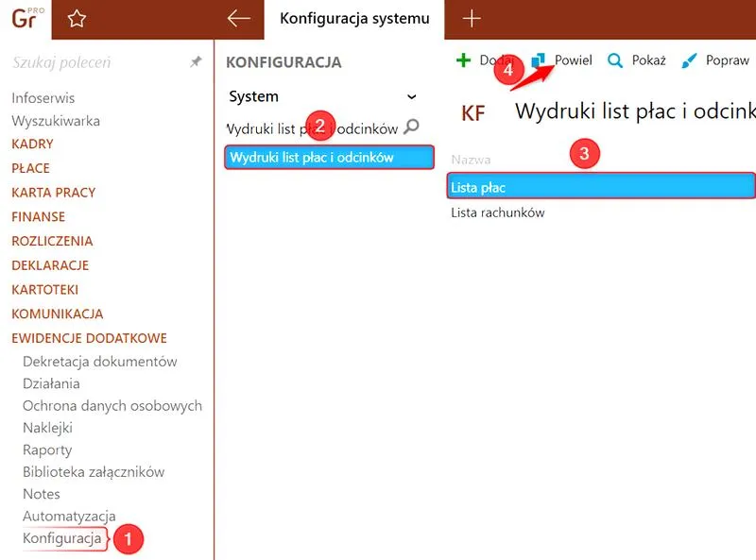Click the blue Pokaż magnifier icon
756x560 pixels.
(614, 59)
